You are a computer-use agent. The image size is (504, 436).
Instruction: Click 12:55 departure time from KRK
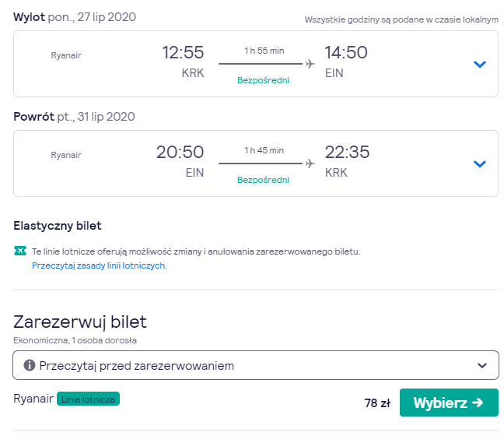point(183,52)
